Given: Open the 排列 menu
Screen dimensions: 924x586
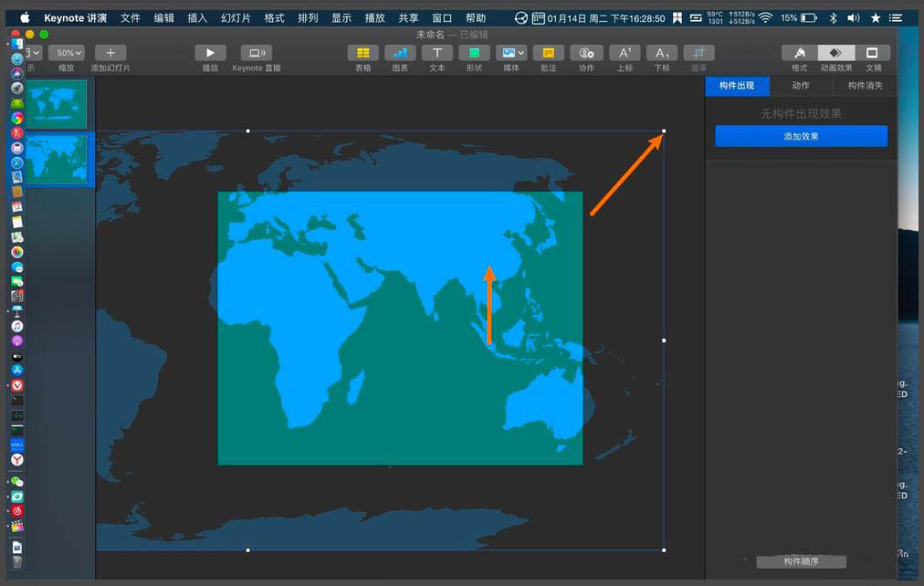Looking at the screenshot, I should click(x=308, y=18).
